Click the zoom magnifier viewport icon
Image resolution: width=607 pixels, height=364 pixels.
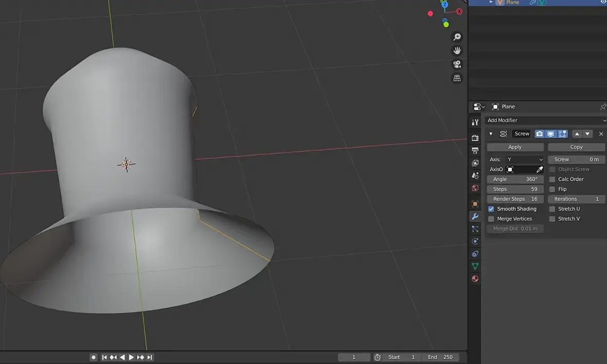click(456, 37)
